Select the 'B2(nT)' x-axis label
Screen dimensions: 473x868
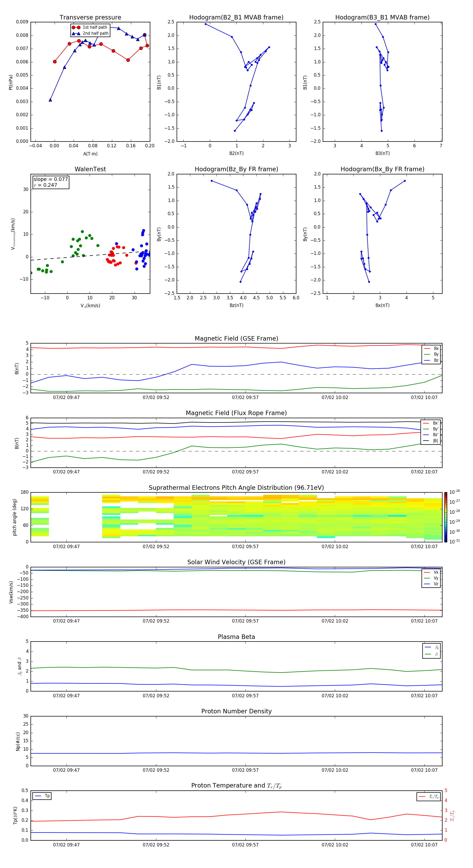click(x=236, y=153)
